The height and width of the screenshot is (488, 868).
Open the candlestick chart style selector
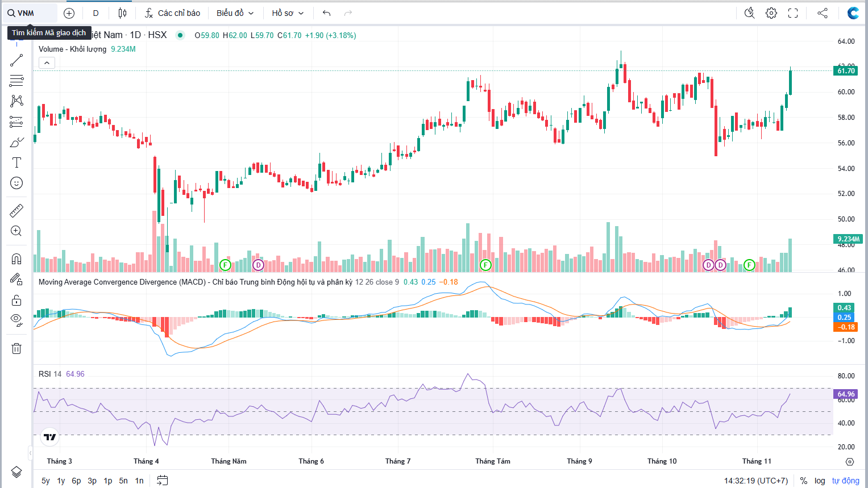[x=122, y=13]
